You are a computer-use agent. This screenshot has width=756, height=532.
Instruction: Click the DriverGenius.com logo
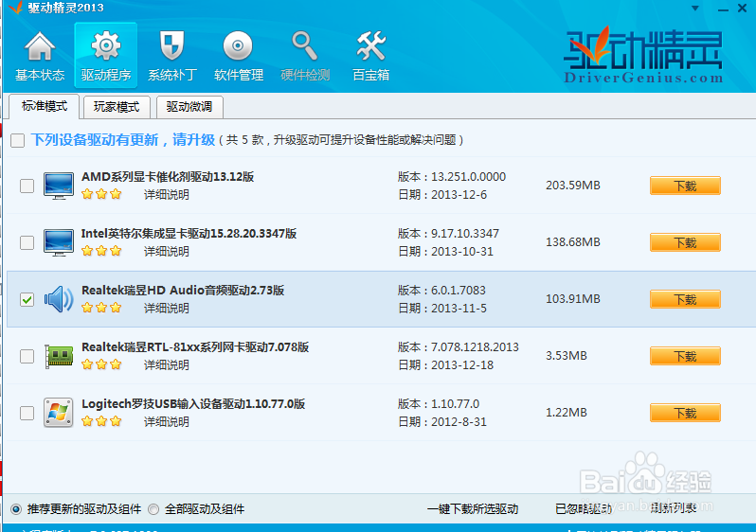coord(643,56)
